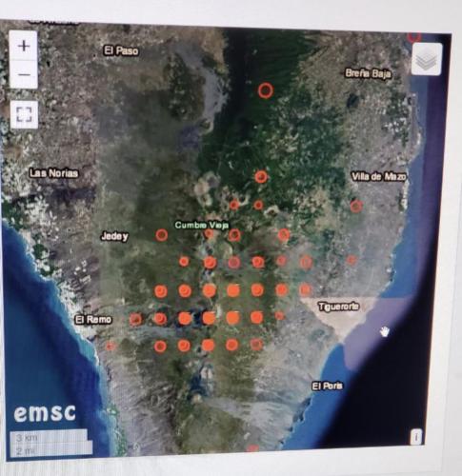Image resolution: width=462 pixels, height=476 pixels.
Task: Open the map info attribution button
Action: [x=416, y=437]
